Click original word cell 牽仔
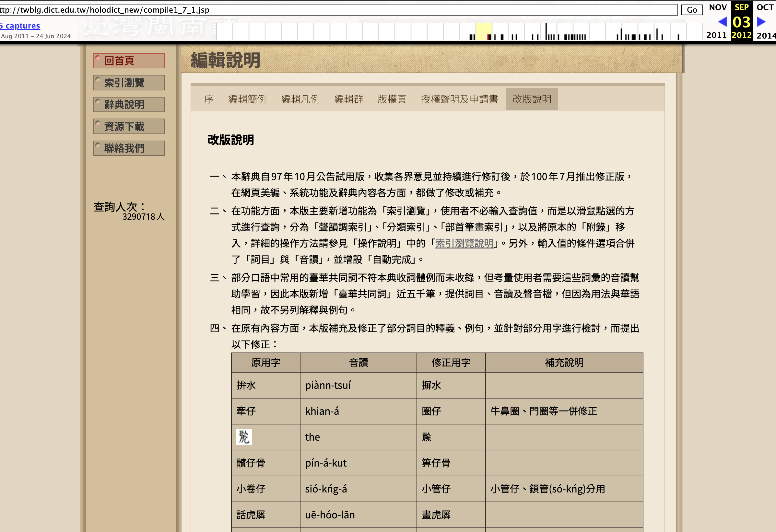Image resolution: width=776 pixels, height=532 pixels. (x=266, y=411)
